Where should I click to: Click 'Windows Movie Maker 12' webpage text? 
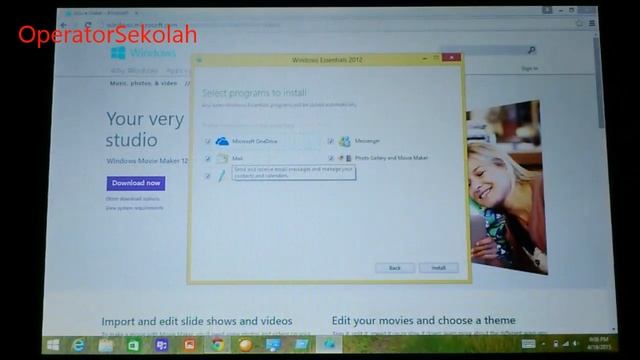coord(147,161)
